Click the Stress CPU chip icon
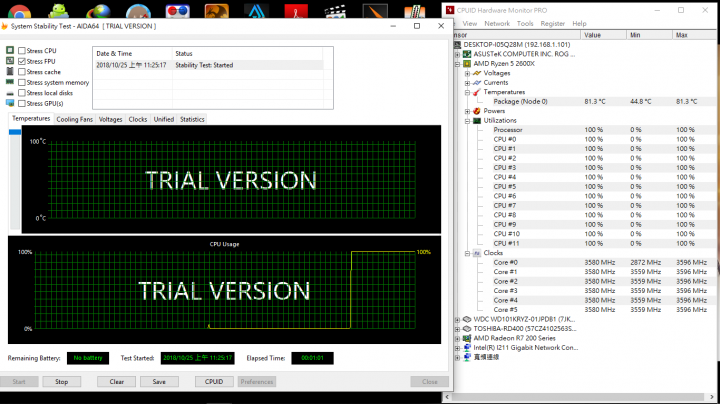Screen dimensions: 720x404 (x=10, y=50)
